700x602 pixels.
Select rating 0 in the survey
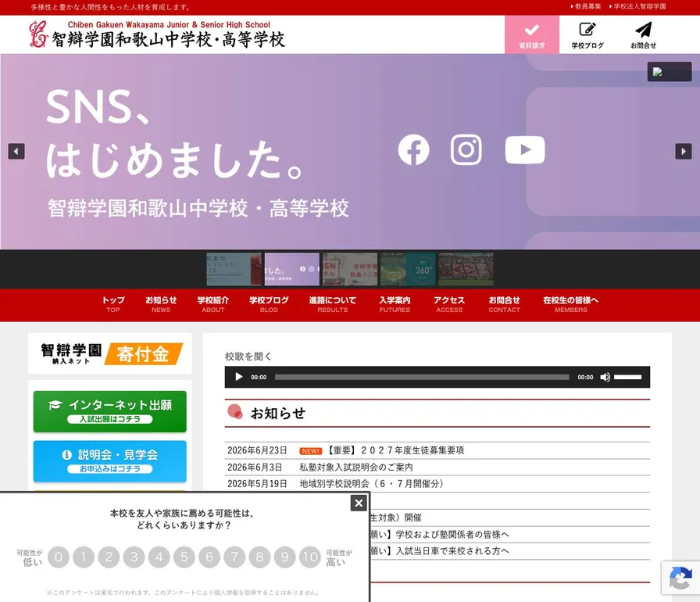[59, 557]
